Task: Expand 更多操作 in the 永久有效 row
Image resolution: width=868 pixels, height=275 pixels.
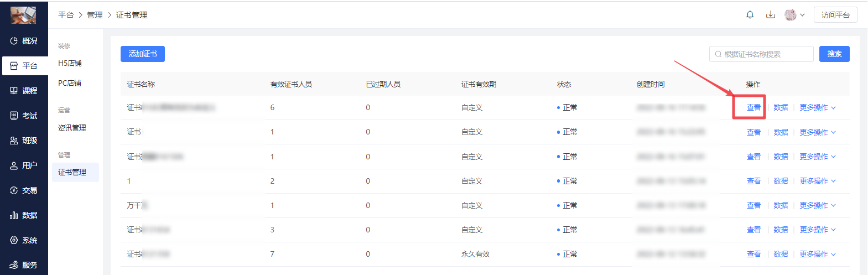Action: point(818,254)
